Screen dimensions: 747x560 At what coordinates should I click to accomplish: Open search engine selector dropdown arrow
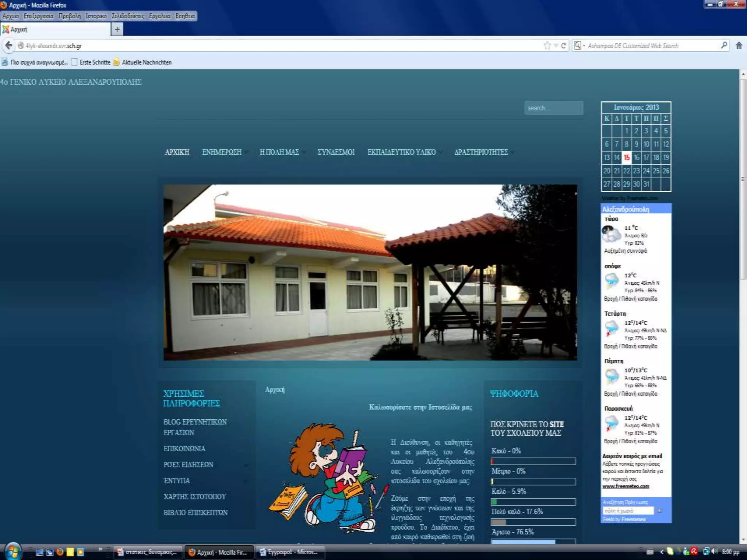pos(584,46)
